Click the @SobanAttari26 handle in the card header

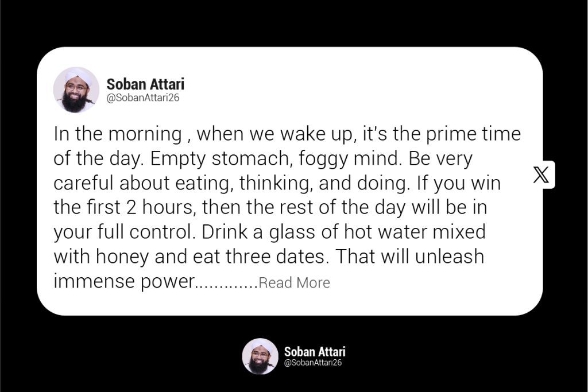pos(143,98)
